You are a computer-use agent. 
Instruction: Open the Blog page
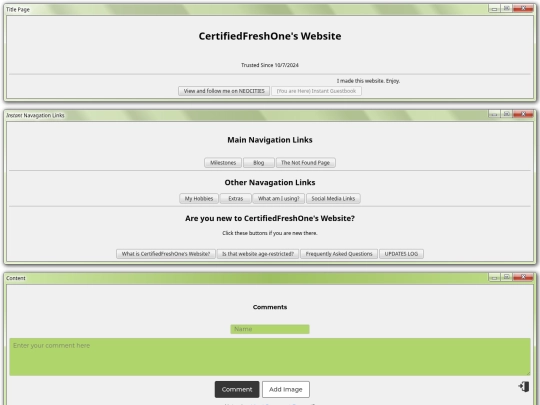click(x=259, y=163)
